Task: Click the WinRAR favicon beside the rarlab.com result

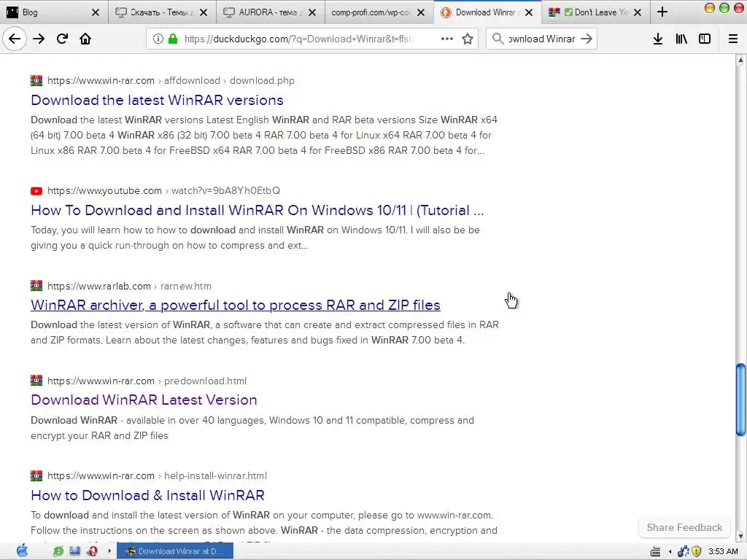Action: 36,286
